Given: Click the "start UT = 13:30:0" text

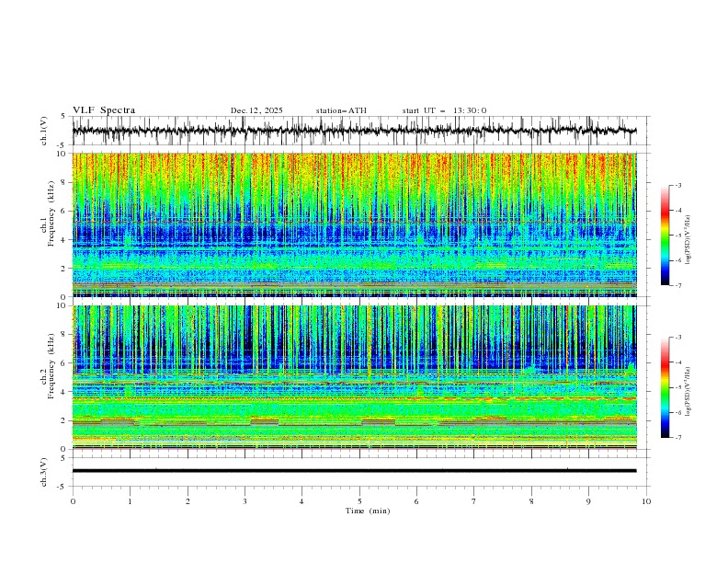Looking at the screenshot, I should (x=444, y=110).
